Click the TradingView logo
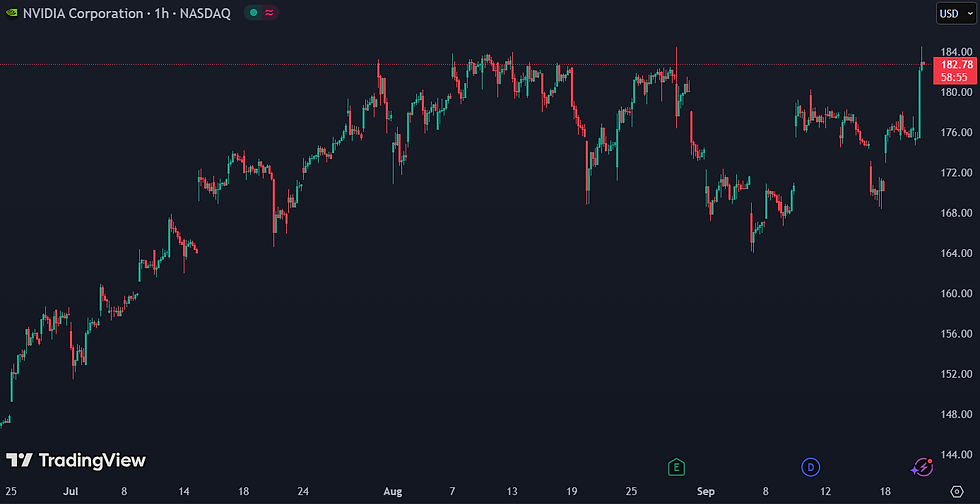 76,461
